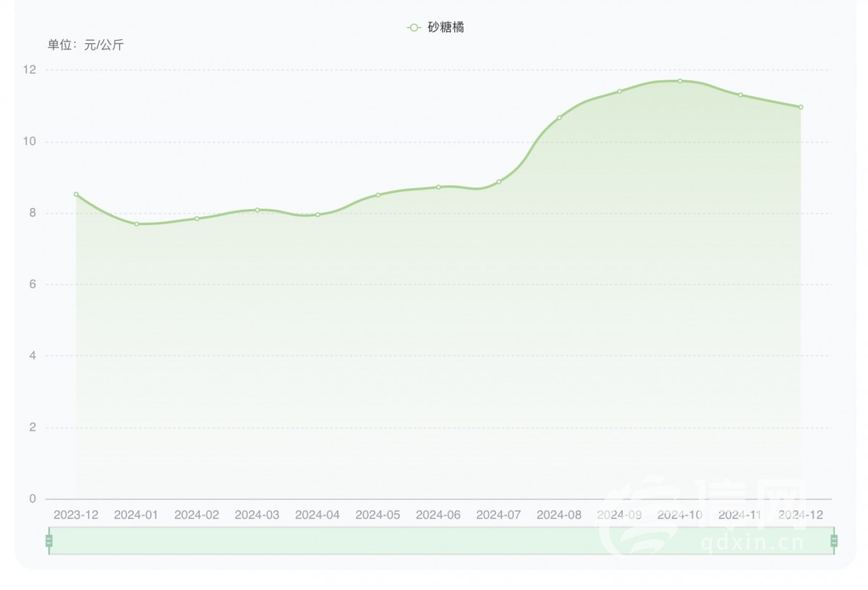This screenshot has height=590, width=868.
Task: Pick the 2024-03 data point on the curve
Action: pyautogui.click(x=257, y=210)
